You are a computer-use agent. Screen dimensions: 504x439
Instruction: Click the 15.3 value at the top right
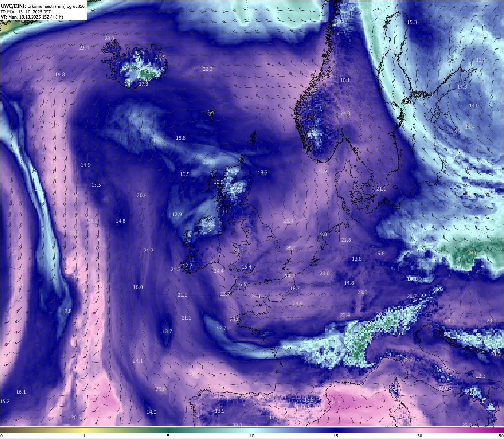412,22
